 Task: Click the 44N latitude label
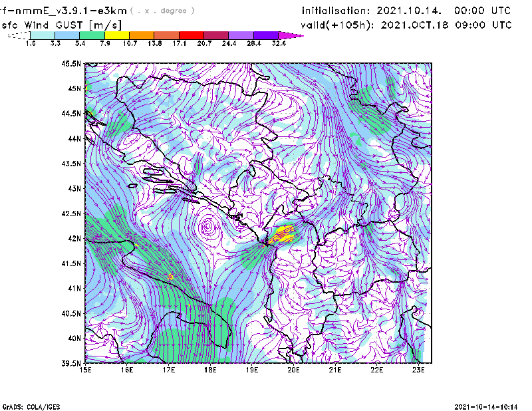click(x=74, y=138)
